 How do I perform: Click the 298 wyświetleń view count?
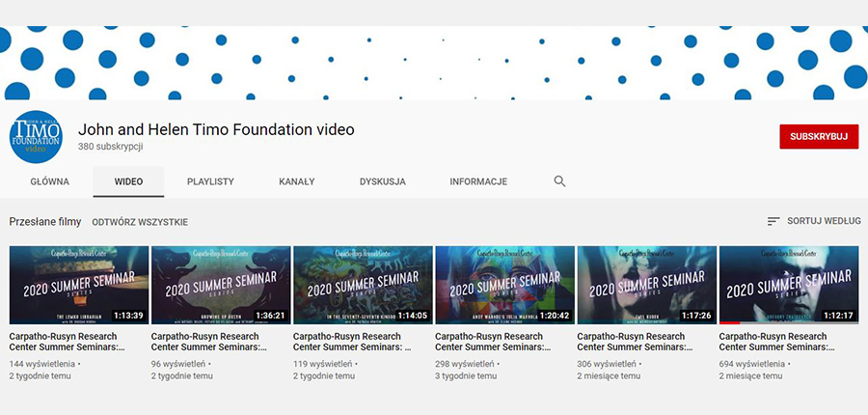coord(465,364)
